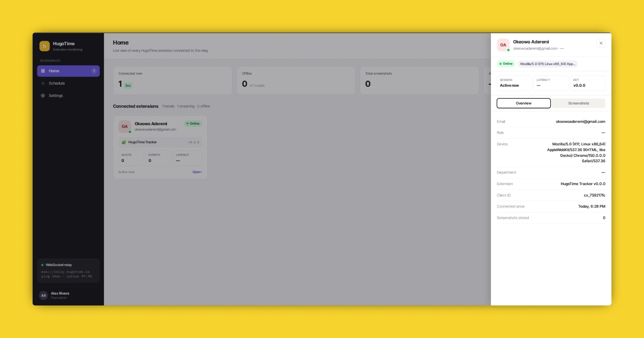Click the Home page title

(121, 43)
